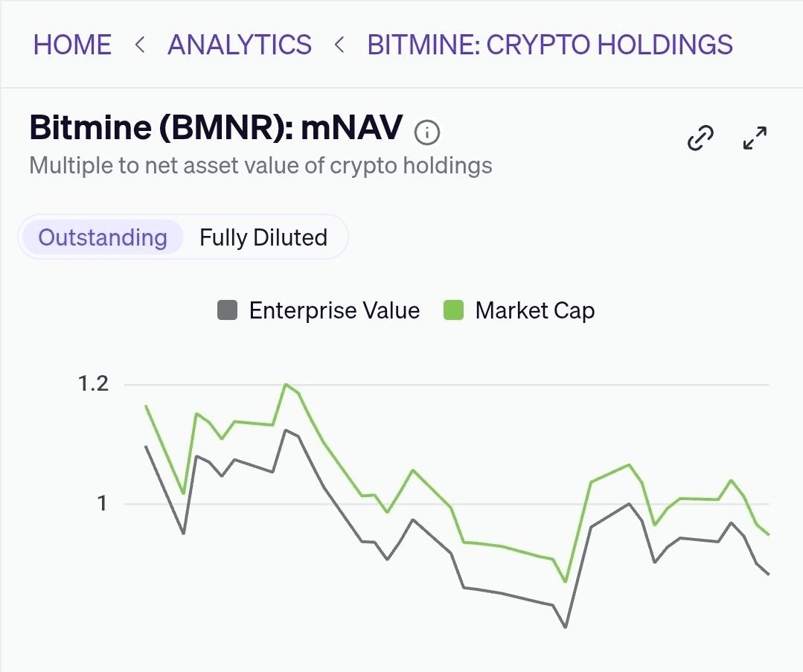Copy the chart link via chain icon
The image size is (803, 672).
tap(700, 138)
